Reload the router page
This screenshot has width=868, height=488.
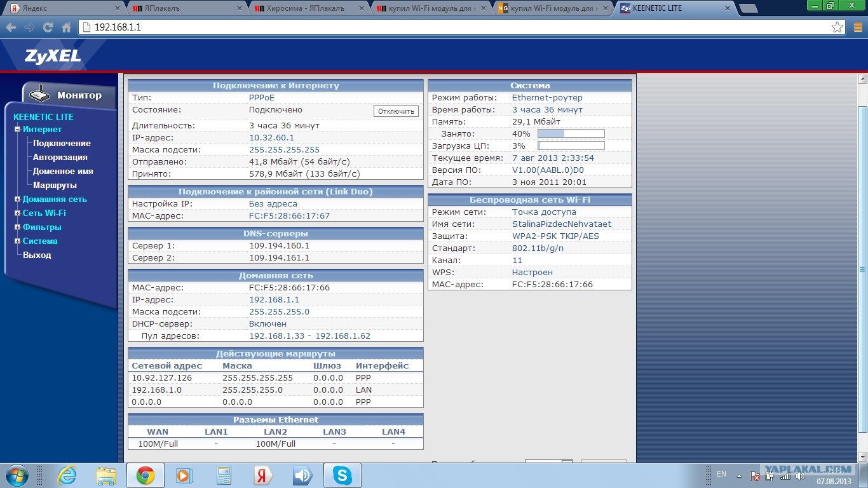tap(48, 28)
